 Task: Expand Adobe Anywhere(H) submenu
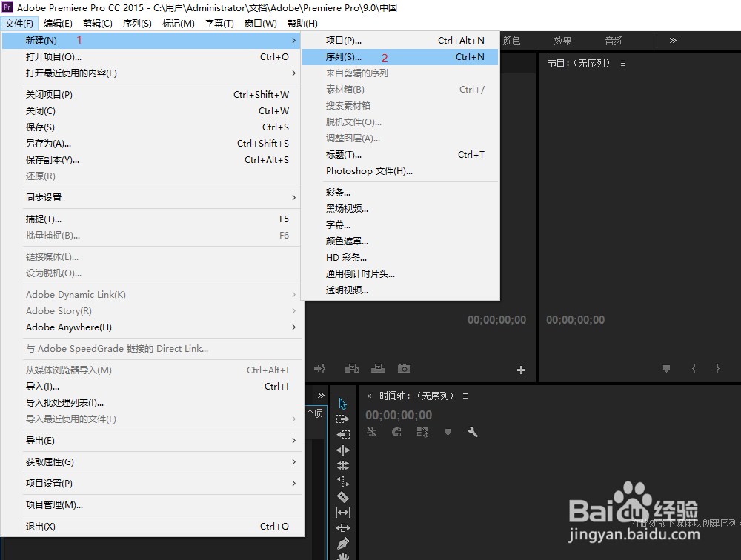click(x=151, y=327)
